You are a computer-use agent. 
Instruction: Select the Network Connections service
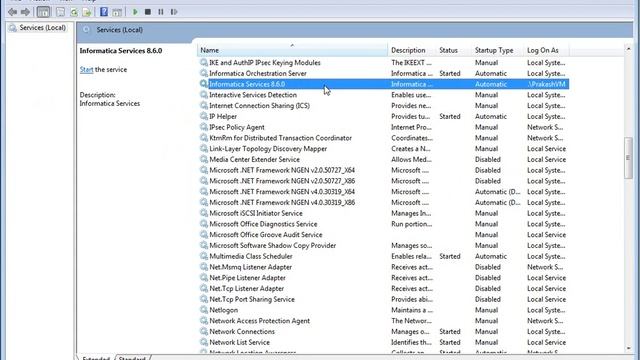click(242, 331)
